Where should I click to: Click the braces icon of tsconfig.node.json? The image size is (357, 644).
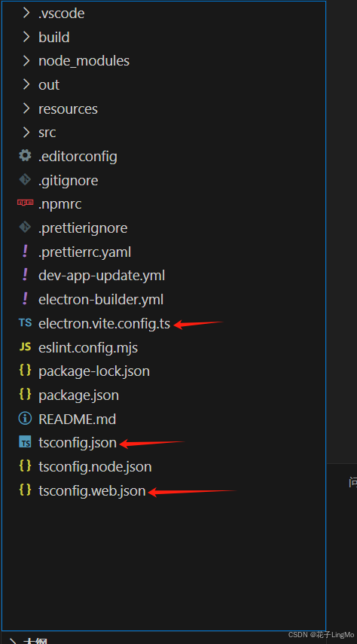click(x=25, y=465)
